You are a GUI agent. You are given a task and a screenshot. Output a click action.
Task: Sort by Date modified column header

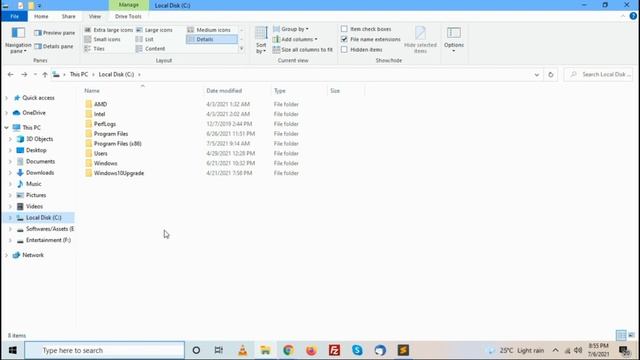[237, 91]
